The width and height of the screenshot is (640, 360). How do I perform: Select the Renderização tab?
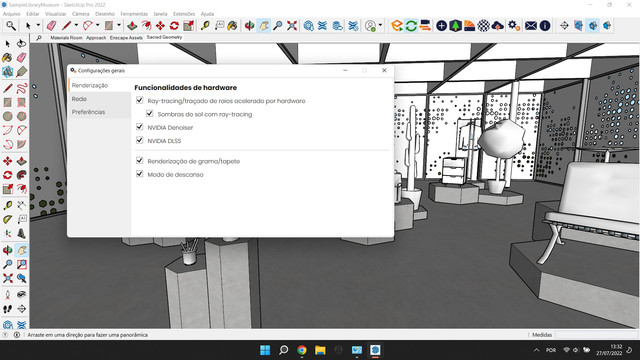click(90, 85)
